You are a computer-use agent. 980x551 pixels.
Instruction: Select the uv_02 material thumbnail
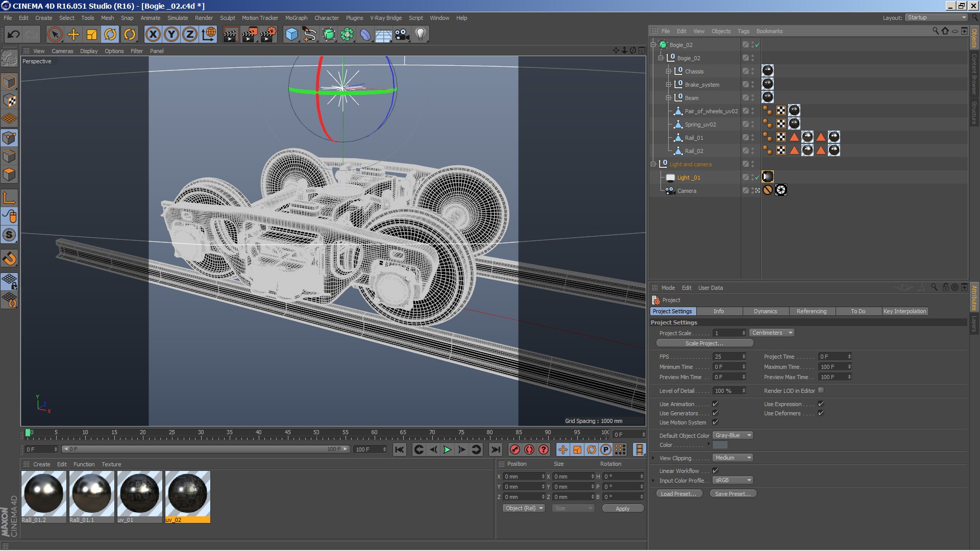pyautogui.click(x=187, y=493)
